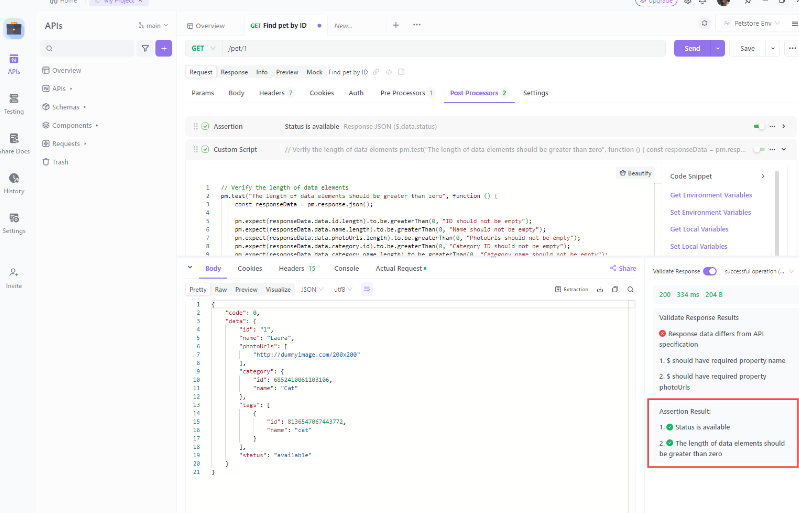Collapse the response panel chevron
Viewport: 799px width, 513px height.
[x=190, y=267]
